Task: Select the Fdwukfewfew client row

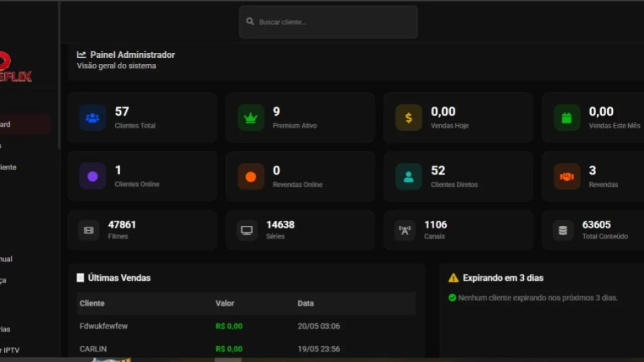Action: tap(247, 326)
